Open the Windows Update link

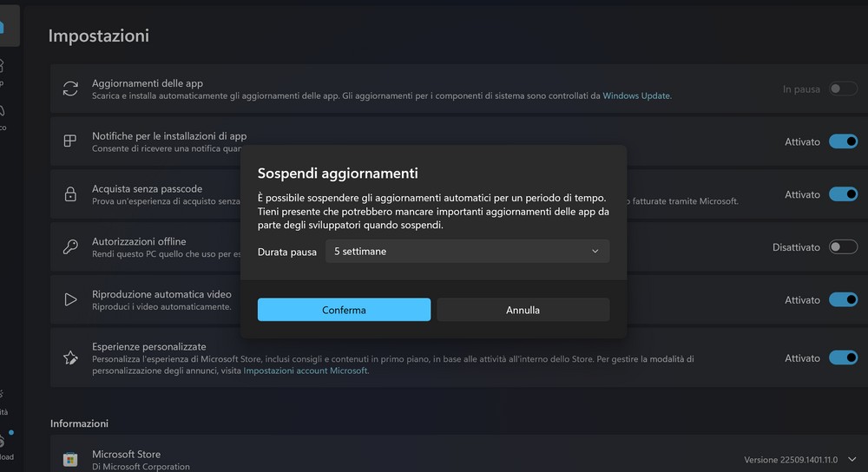pyautogui.click(x=636, y=95)
